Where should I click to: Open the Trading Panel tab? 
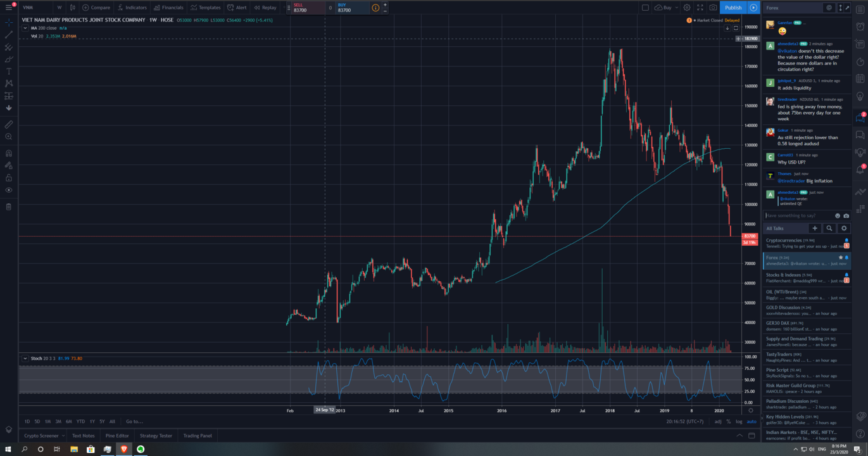click(197, 436)
